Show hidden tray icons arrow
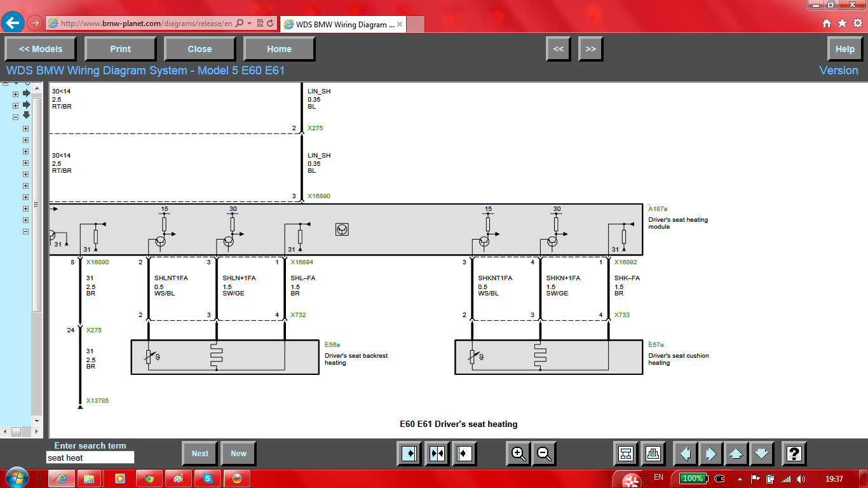Screen dimensions: 868x488 pyautogui.click(x=740, y=478)
